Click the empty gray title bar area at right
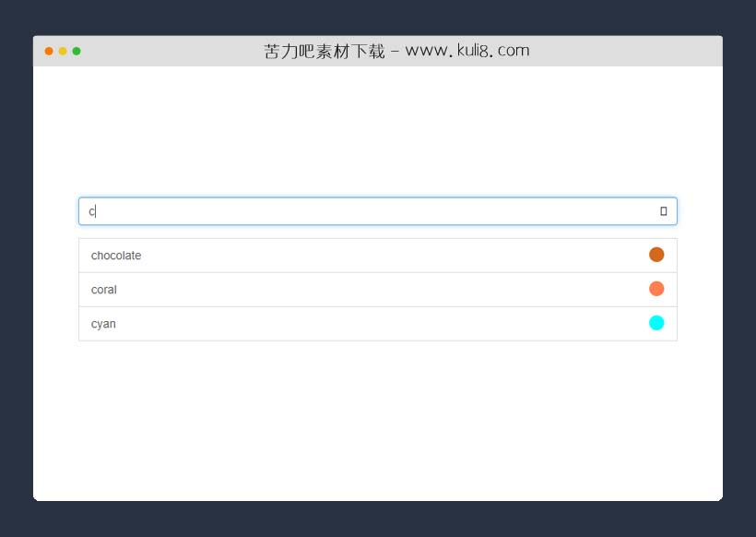Image resolution: width=756 pixels, height=537 pixels. tap(645, 51)
